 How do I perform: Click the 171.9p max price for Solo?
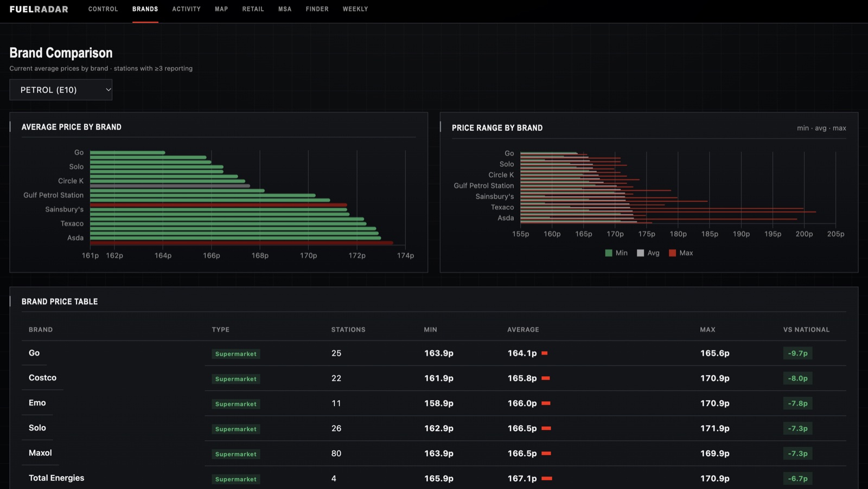pyautogui.click(x=714, y=428)
